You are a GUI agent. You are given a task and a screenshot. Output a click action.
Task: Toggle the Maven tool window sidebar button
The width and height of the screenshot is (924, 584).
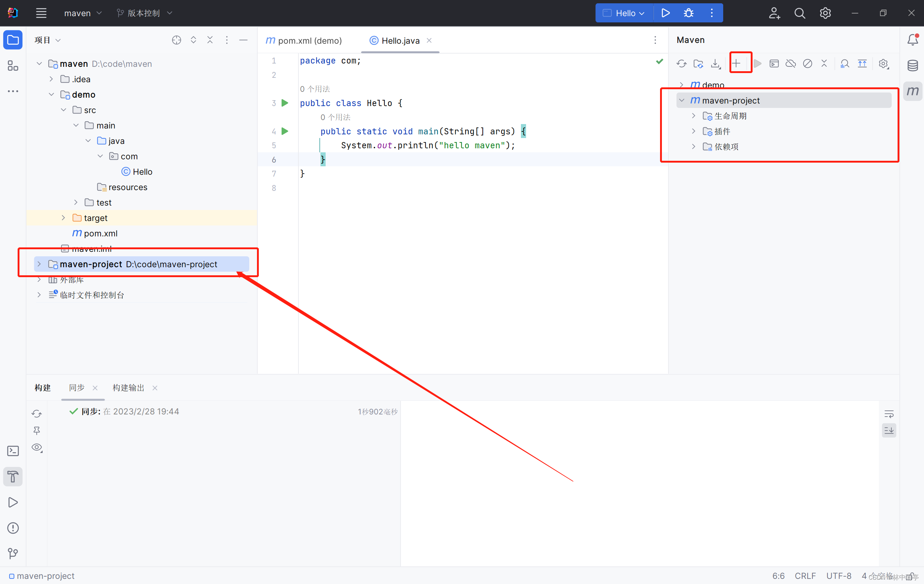pos(913,91)
